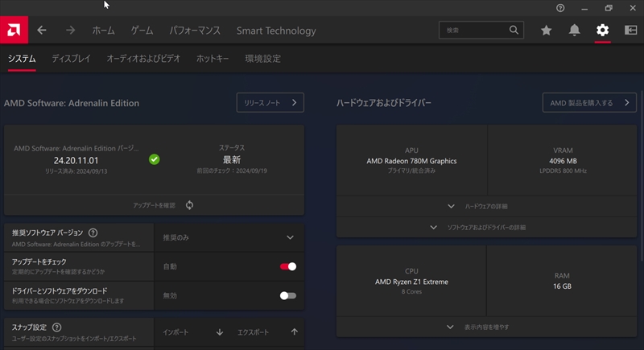Expand ハードウェアの詳細
The width and height of the screenshot is (644, 350).
tap(486, 206)
